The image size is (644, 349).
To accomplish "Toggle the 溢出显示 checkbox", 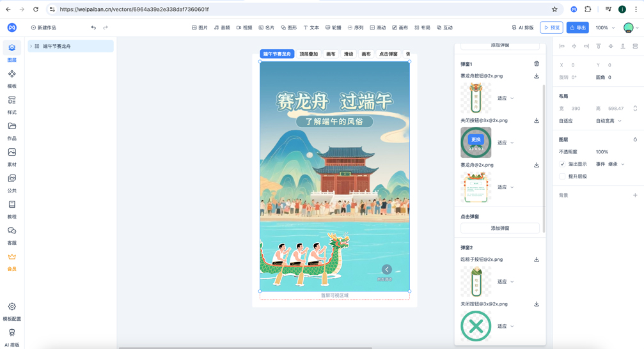I will point(563,164).
